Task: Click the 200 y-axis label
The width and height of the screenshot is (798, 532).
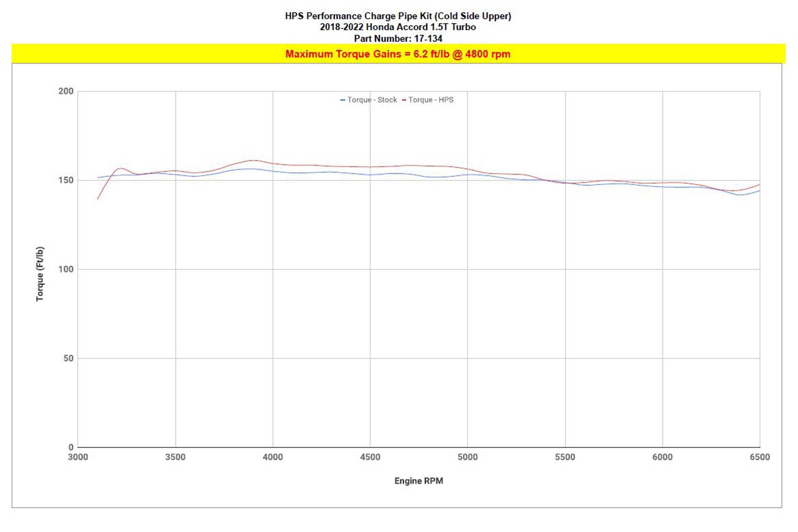Action: pyautogui.click(x=66, y=91)
